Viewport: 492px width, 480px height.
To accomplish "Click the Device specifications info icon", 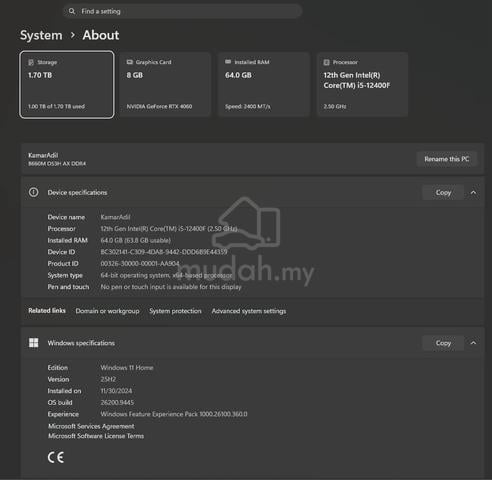I will point(33,192).
